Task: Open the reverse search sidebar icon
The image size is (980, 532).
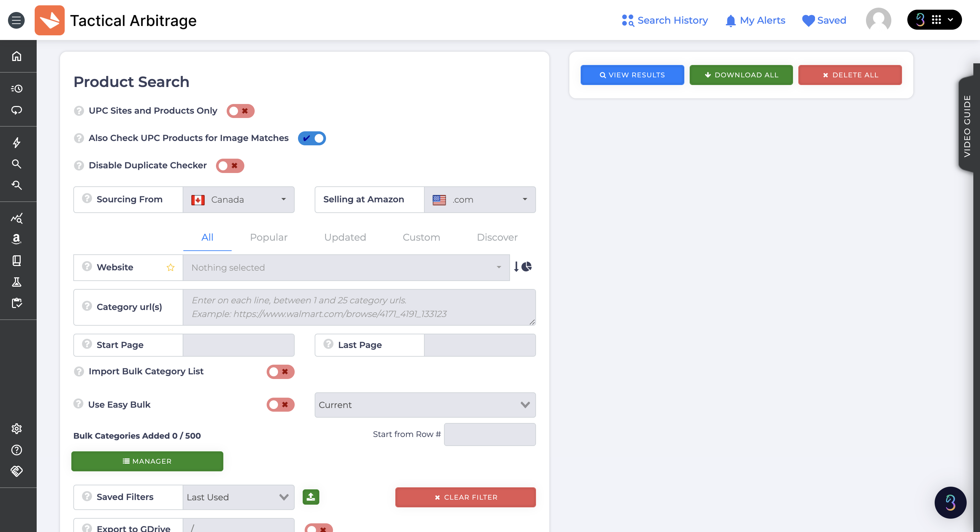Action: [x=17, y=185]
